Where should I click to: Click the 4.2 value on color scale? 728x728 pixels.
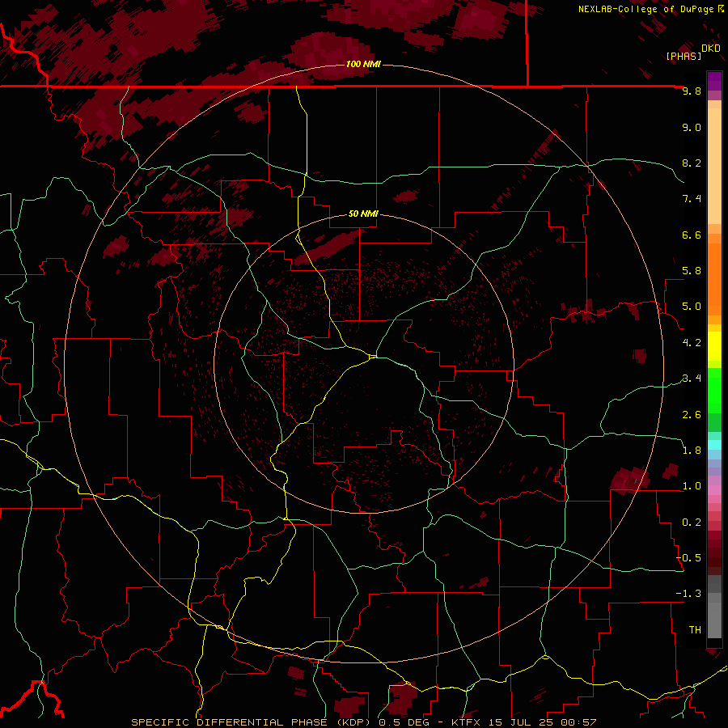point(692,343)
